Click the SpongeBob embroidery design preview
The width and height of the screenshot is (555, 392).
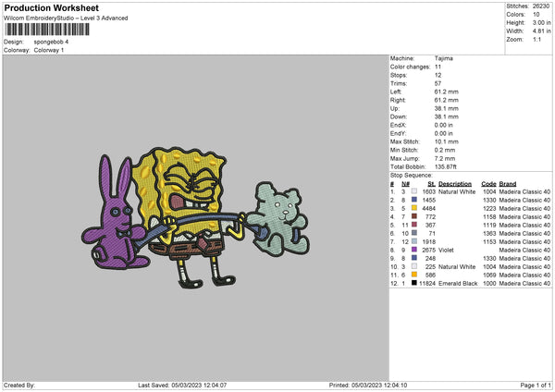[x=196, y=217]
